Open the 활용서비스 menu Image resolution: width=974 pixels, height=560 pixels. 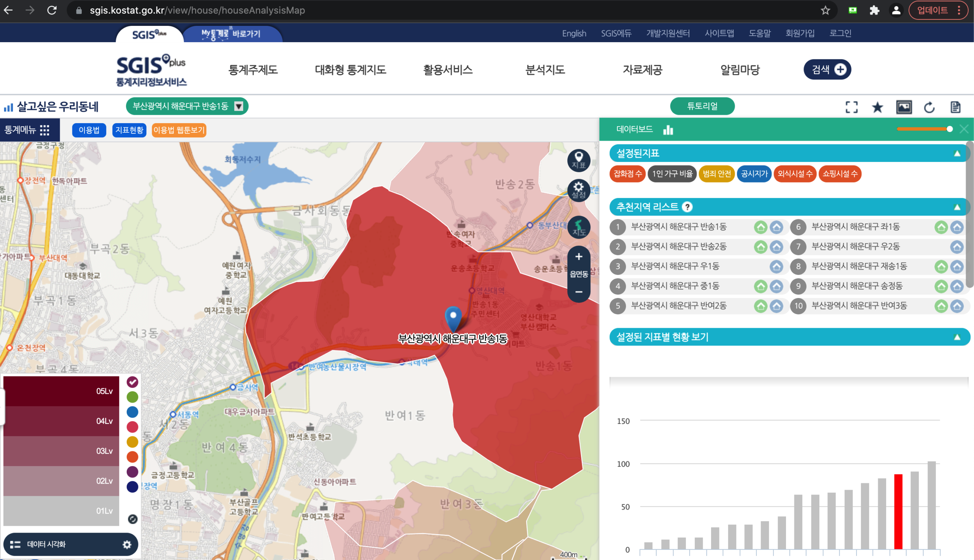[x=447, y=70]
